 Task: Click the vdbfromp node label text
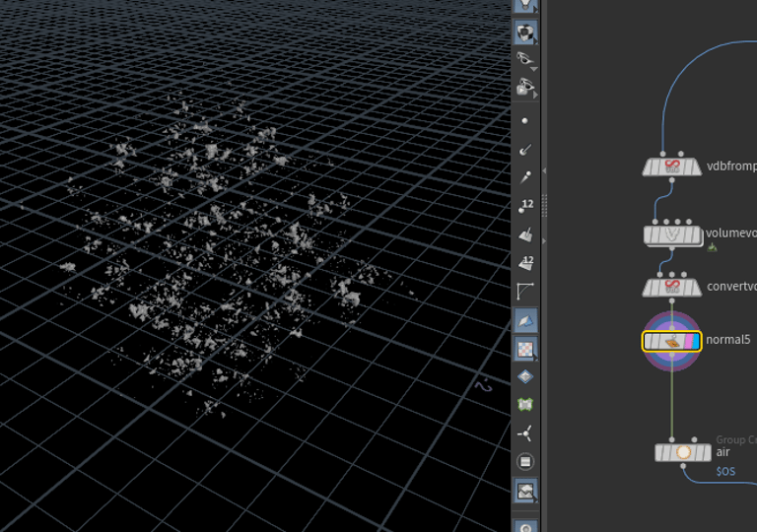(731, 166)
